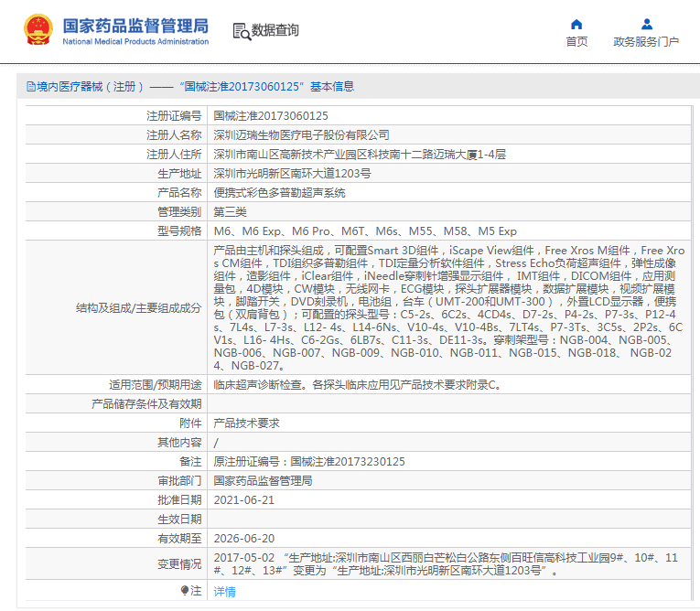
Task: Click model specs M6、M6 Exp、M6 Pro row
Action: coord(365,231)
